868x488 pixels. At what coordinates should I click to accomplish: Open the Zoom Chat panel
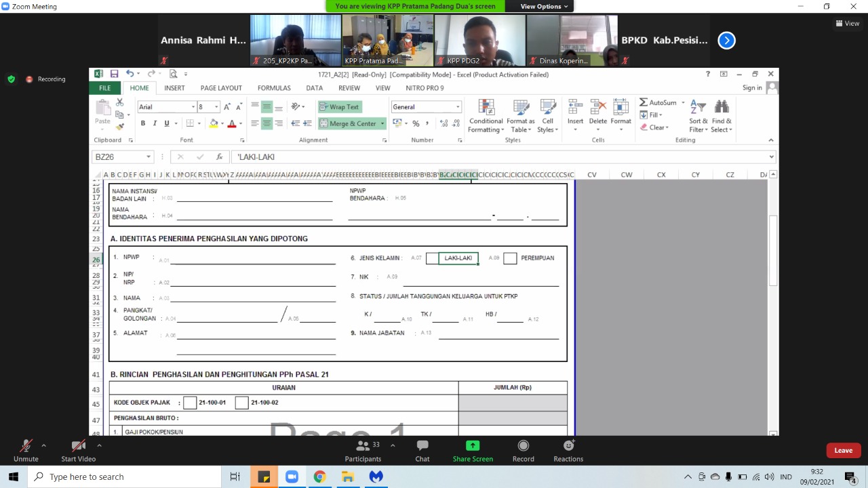coord(422,451)
